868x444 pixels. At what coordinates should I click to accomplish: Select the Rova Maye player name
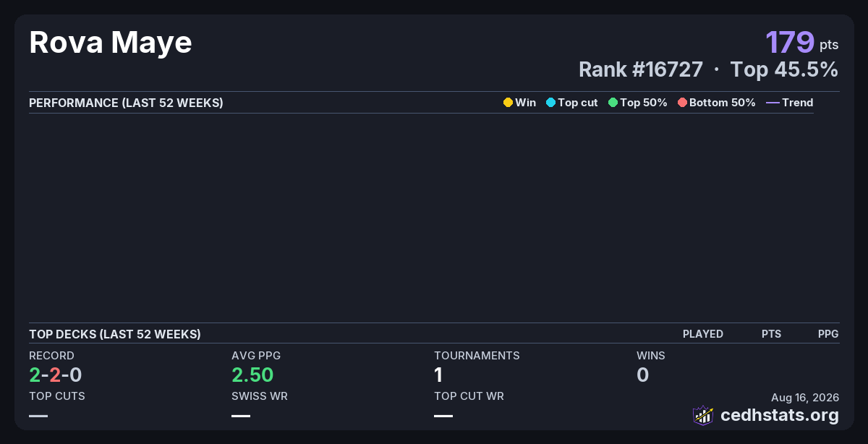point(111,43)
